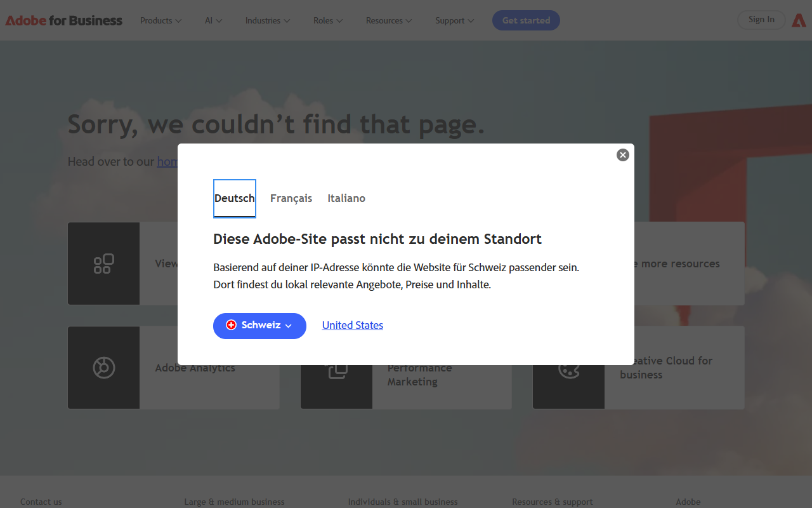Open the Industries dropdown
The height and width of the screenshot is (508, 812).
click(x=268, y=20)
